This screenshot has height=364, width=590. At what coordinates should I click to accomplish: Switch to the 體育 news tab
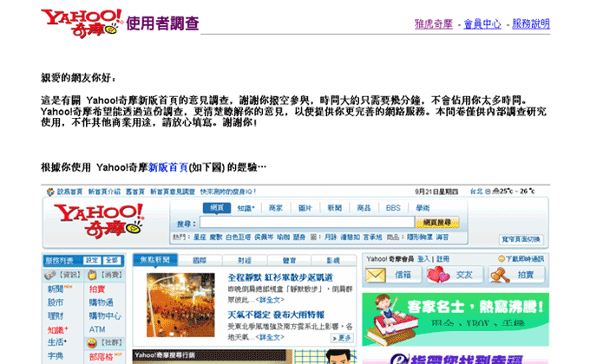click(x=289, y=260)
